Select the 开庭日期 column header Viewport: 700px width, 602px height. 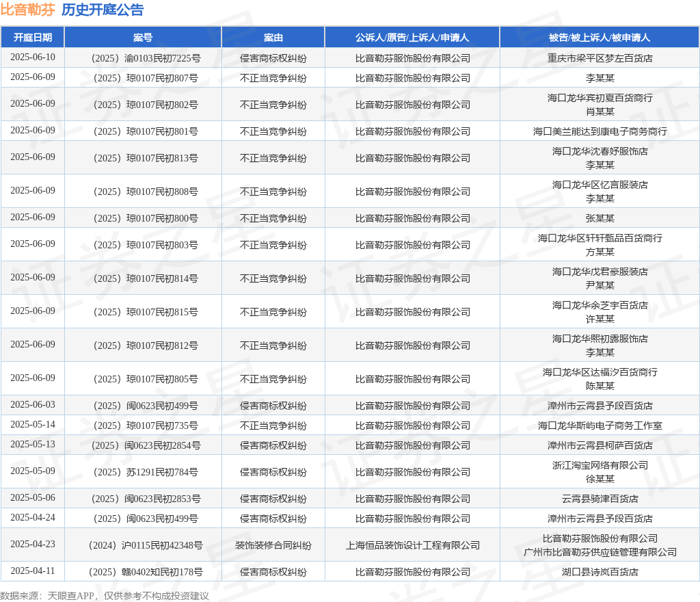click(x=33, y=37)
